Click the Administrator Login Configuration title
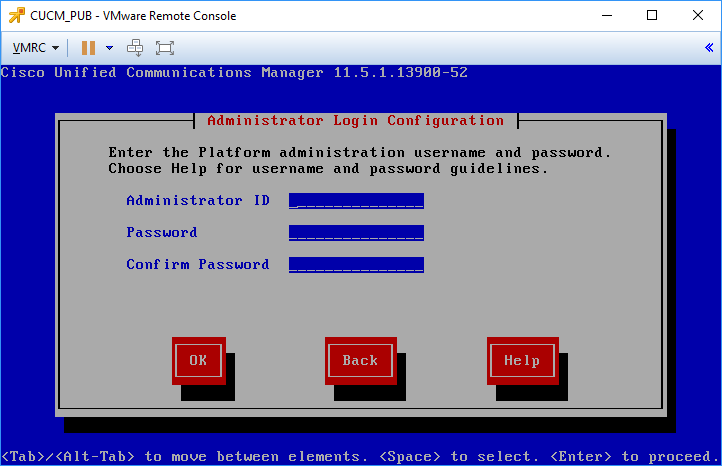 pyautogui.click(x=355, y=121)
